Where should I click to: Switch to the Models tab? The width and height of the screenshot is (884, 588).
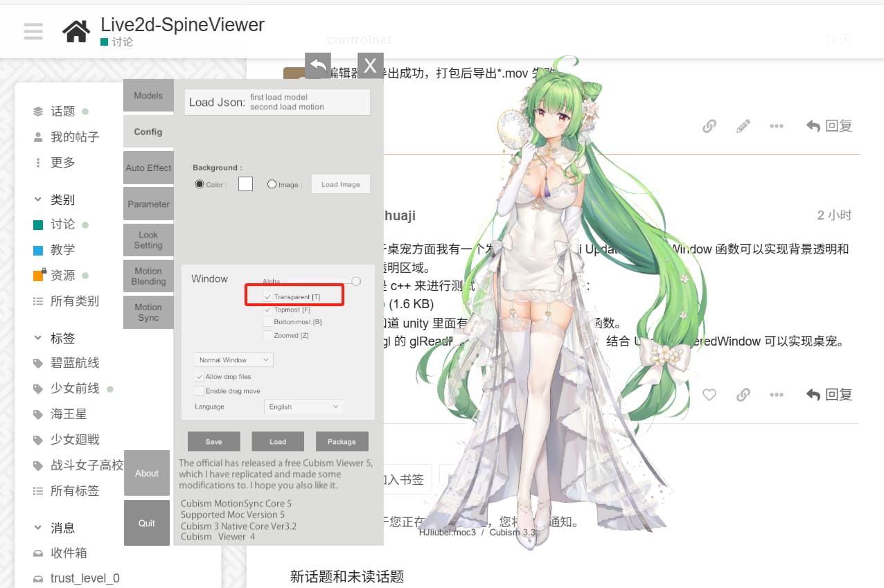(148, 96)
